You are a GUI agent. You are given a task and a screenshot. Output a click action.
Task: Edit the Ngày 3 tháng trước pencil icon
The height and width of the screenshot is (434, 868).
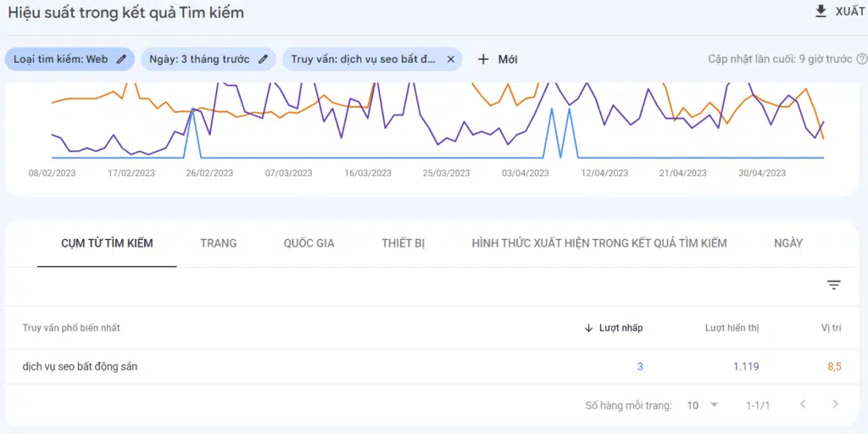[263, 59]
